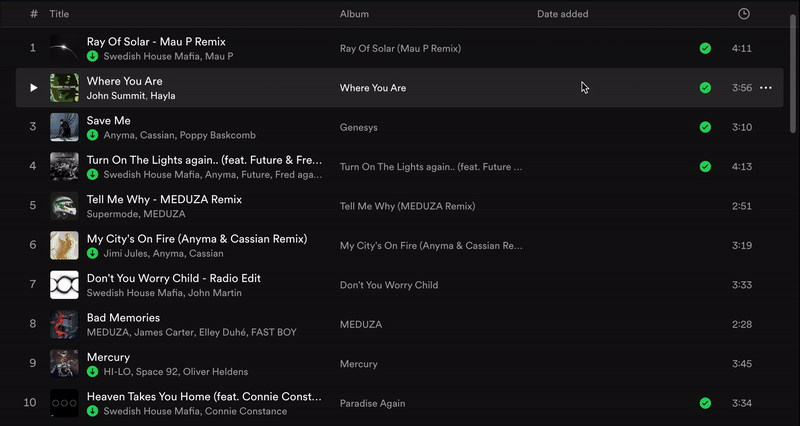The image size is (800, 426).
Task: Click download icon under Heaven Takes You Home
Action: click(93, 411)
